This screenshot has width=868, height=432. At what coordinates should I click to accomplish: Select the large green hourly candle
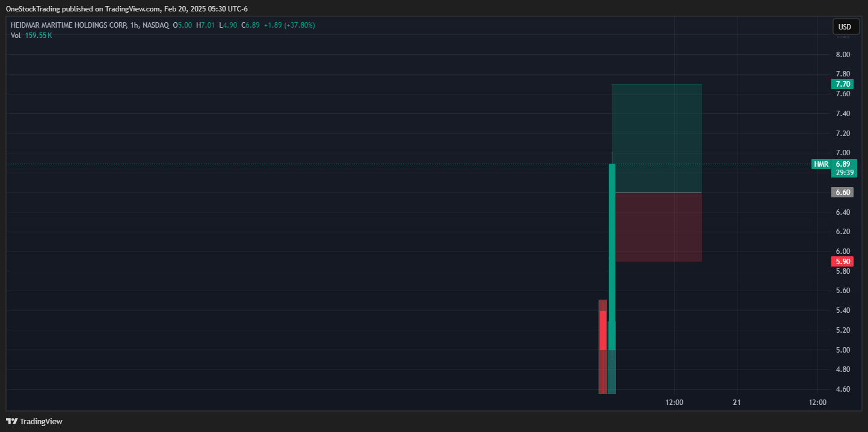(x=612, y=256)
